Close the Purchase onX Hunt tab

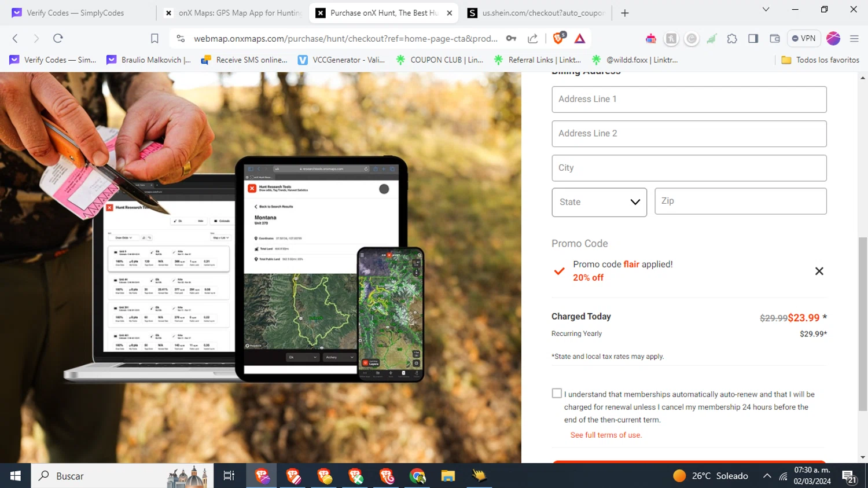(x=450, y=13)
